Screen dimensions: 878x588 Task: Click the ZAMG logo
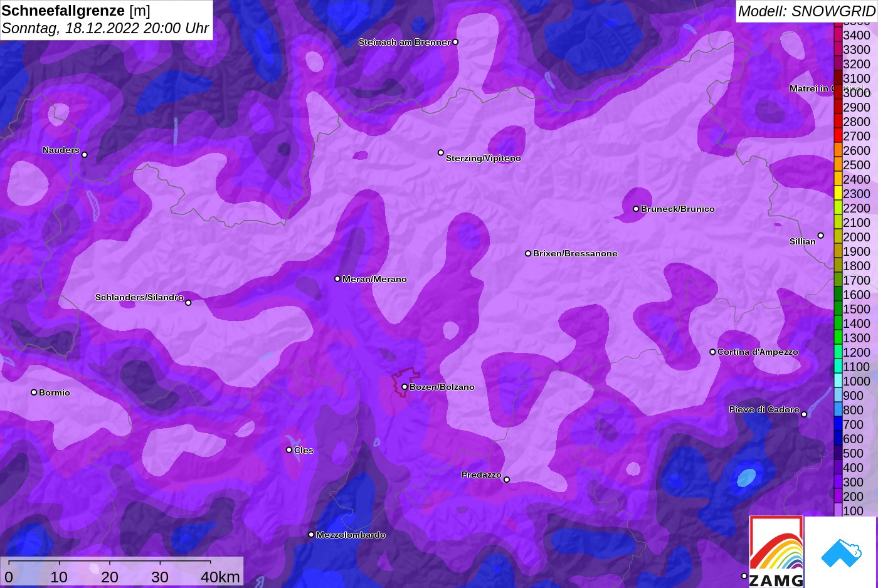[x=776, y=552]
